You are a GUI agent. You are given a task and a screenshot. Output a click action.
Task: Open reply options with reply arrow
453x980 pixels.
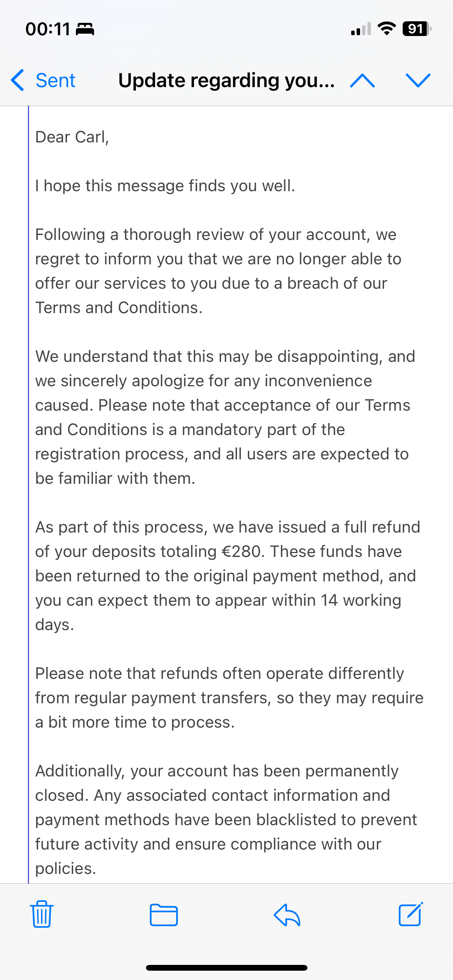pyautogui.click(x=287, y=915)
